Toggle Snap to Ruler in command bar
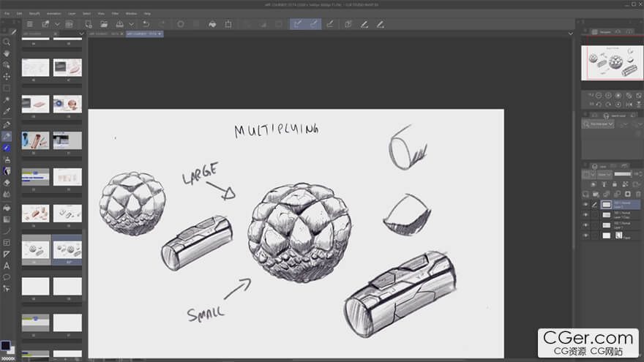Screen dimensions: 644x362 coord(298,24)
